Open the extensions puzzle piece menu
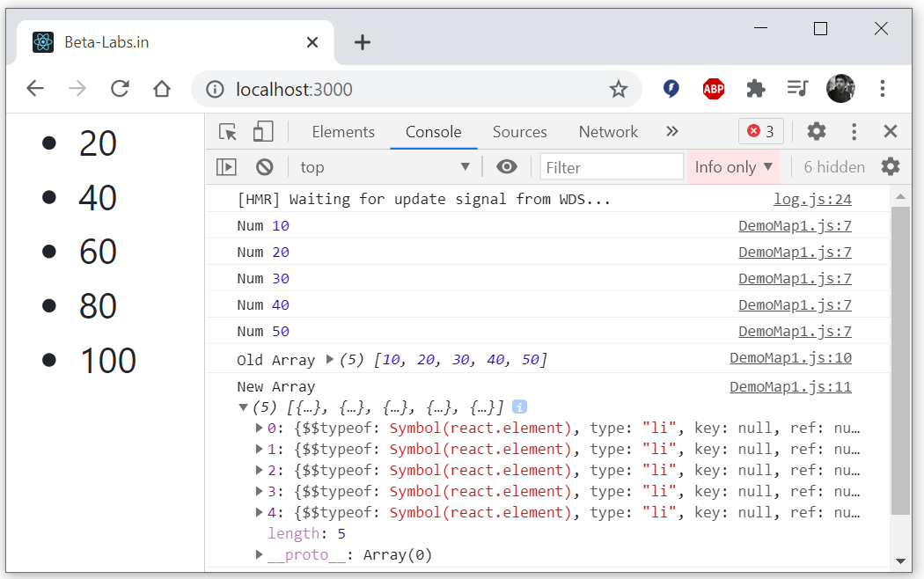The height and width of the screenshot is (579, 924). 756,88
